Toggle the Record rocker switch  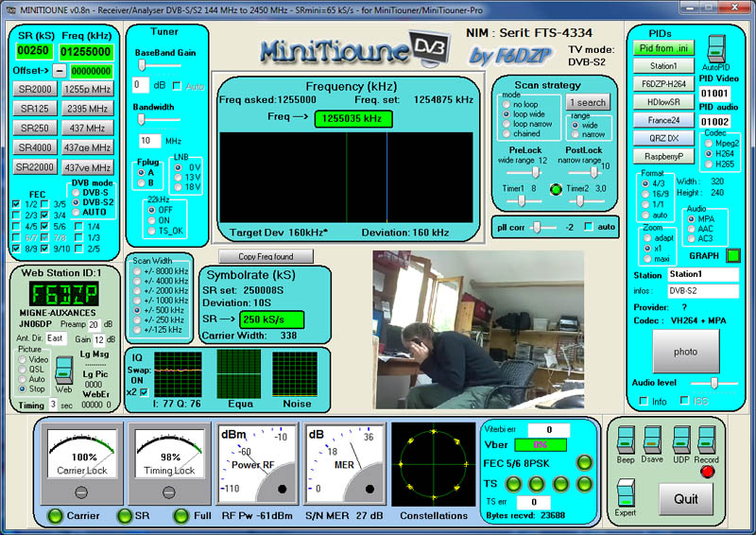pos(706,440)
